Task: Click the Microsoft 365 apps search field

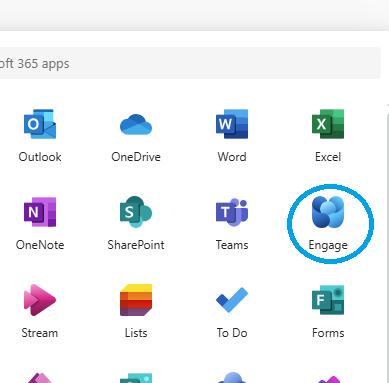Action: [190, 63]
